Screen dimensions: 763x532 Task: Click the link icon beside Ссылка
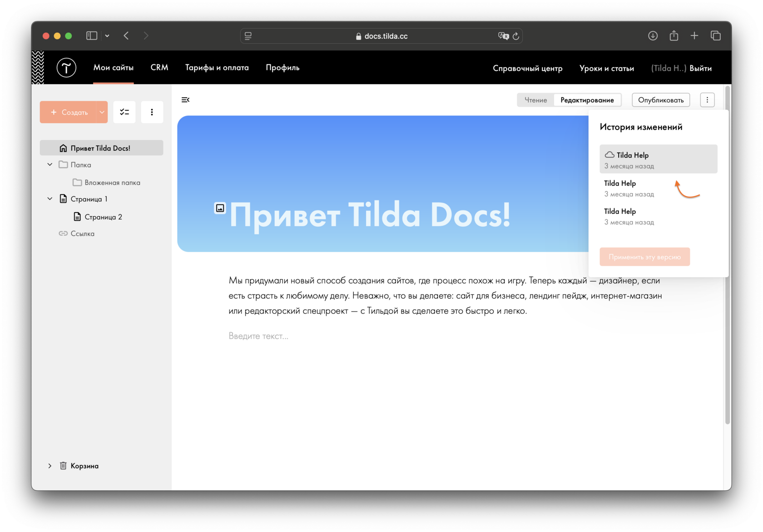coord(63,234)
